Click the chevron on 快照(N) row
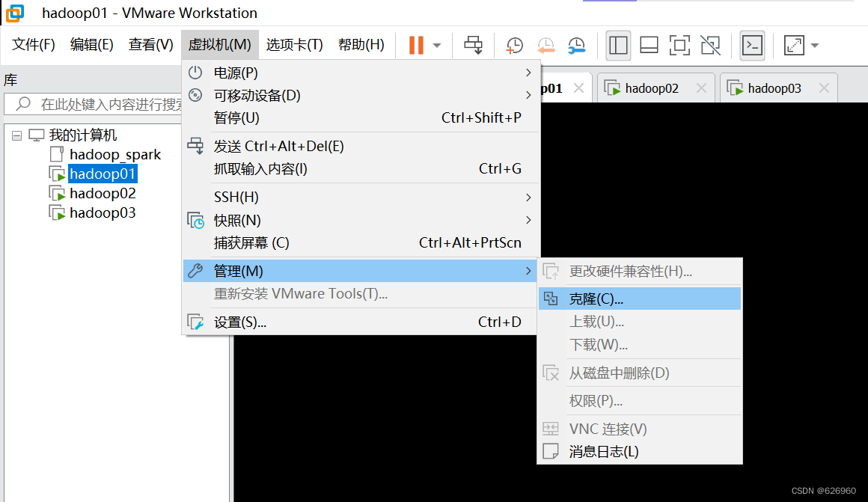868x502 pixels. tap(528, 220)
